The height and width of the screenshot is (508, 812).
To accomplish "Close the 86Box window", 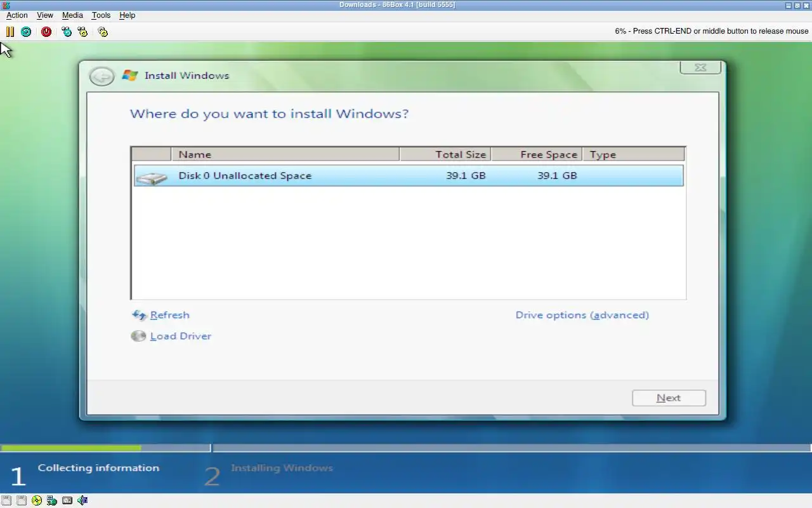I will click(806, 5).
